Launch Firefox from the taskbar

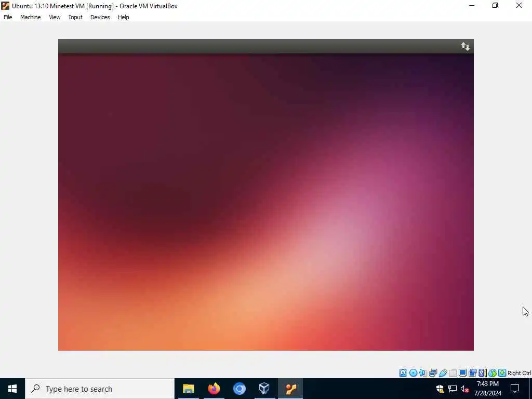pos(214,389)
